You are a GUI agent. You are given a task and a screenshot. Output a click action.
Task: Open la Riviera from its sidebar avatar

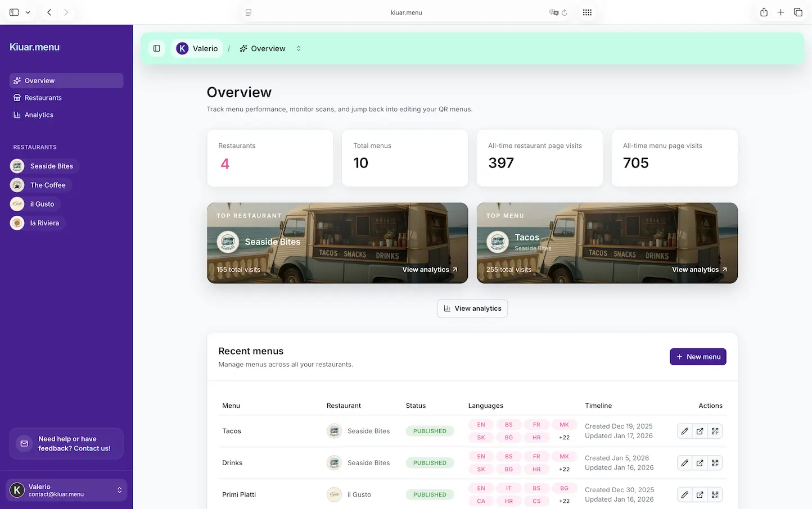(16, 222)
